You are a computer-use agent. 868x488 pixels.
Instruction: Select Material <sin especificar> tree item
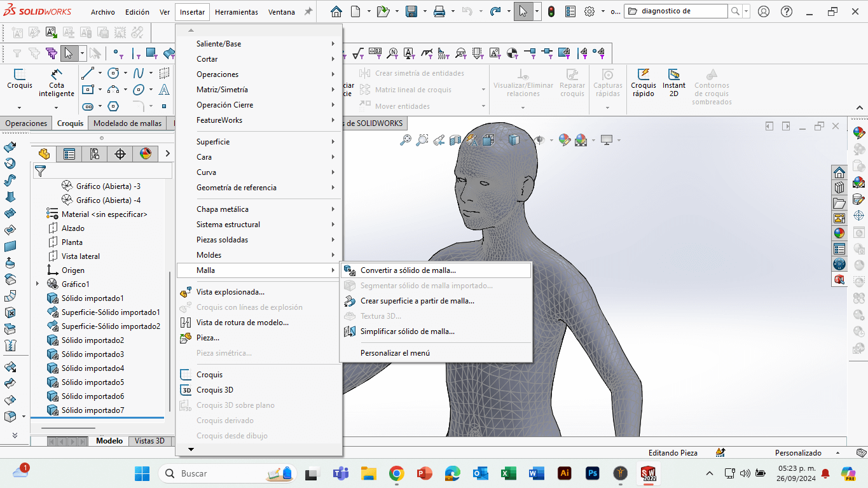pos(97,214)
